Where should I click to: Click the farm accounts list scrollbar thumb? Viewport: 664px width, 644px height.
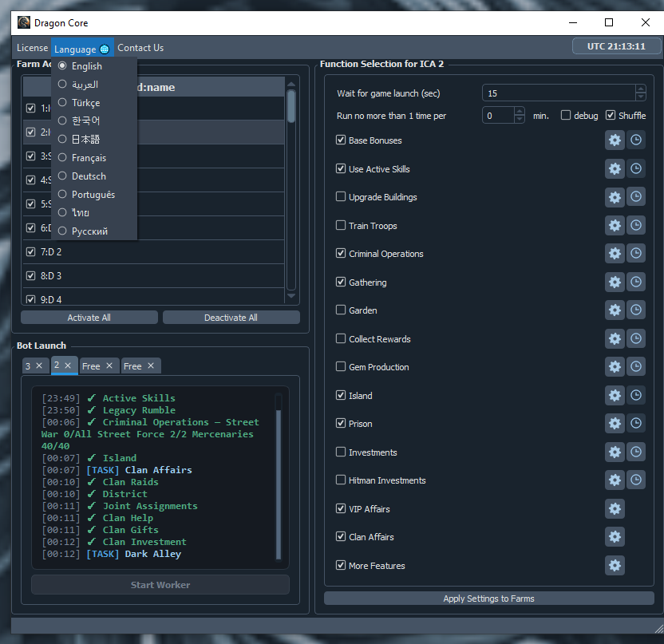[291, 106]
